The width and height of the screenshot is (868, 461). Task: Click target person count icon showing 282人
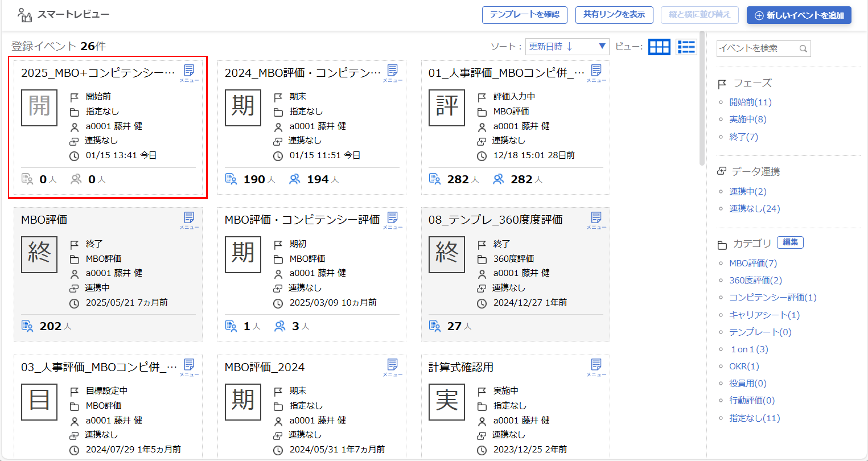(435, 179)
